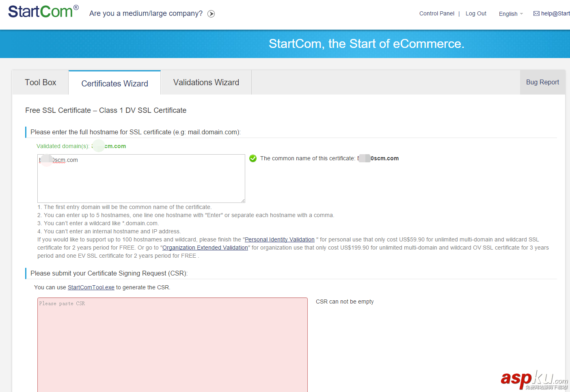
Task: Switch to the Tool Box tab
Action: click(41, 82)
